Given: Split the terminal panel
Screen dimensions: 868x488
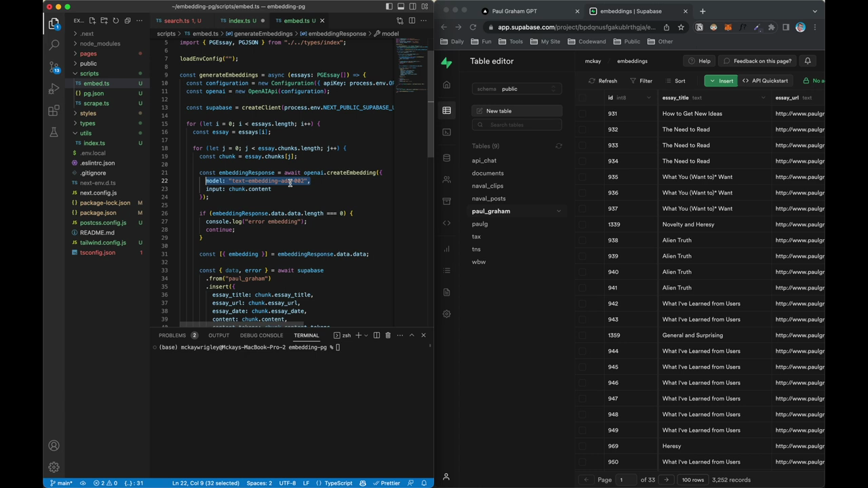Looking at the screenshot, I should pos(376,335).
